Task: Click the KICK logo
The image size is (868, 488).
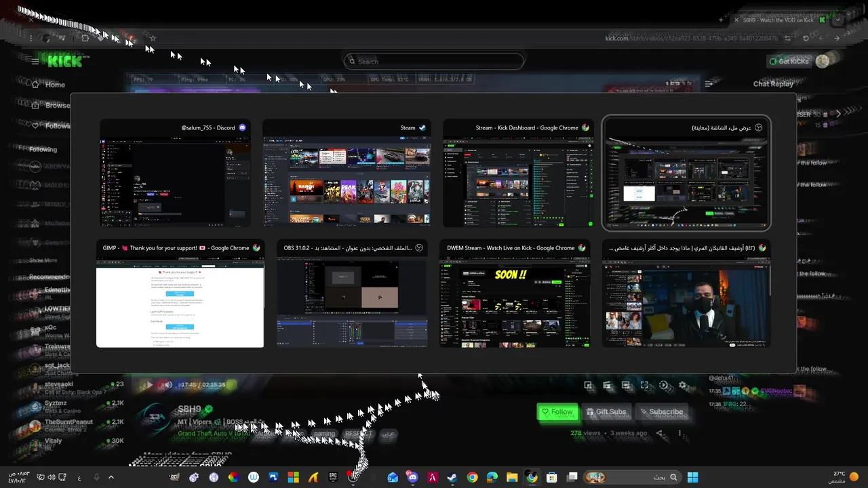Action: point(65,61)
